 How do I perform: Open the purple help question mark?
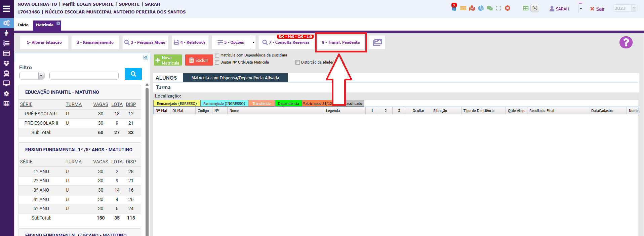pyautogui.click(x=626, y=42)
